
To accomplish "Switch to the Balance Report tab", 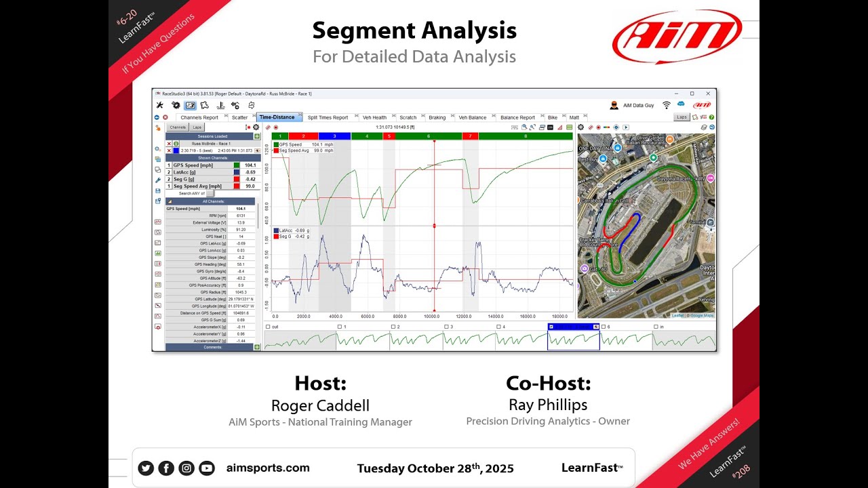I will [517, 117].
